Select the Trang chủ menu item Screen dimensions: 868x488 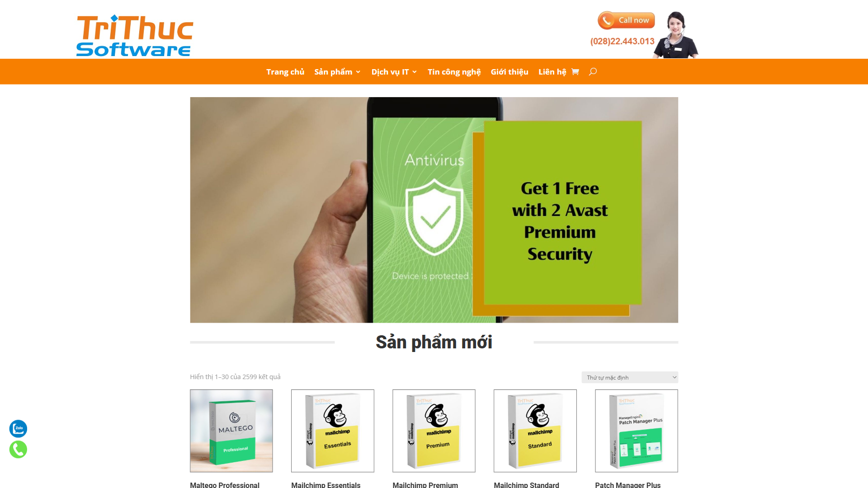tap(286, 71)
